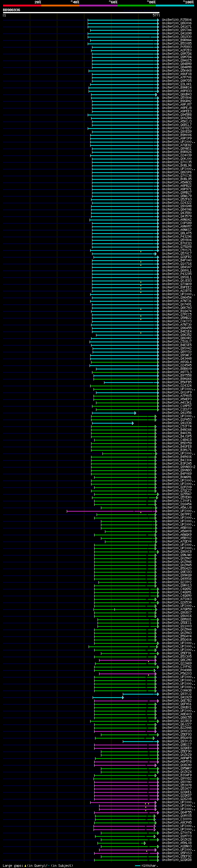Select the query ID BB906936

point(11,10)
